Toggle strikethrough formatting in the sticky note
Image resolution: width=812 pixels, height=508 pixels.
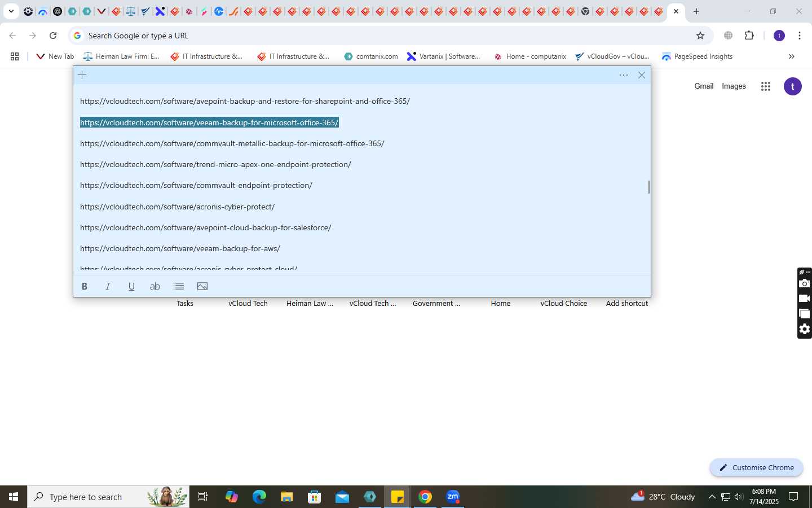pos(155,287)
